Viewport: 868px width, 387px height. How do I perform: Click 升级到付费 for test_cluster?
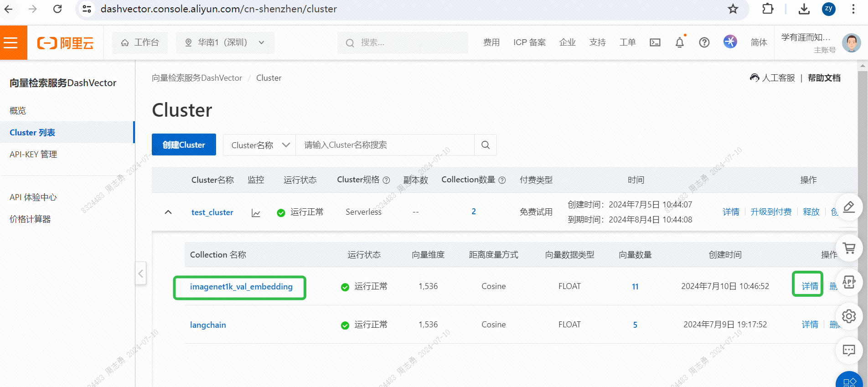(771, 212)
